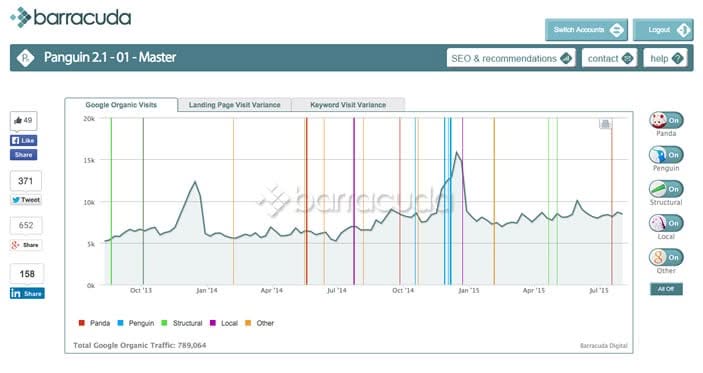Click the Panguin penguin badge icon

coord(25,57)
